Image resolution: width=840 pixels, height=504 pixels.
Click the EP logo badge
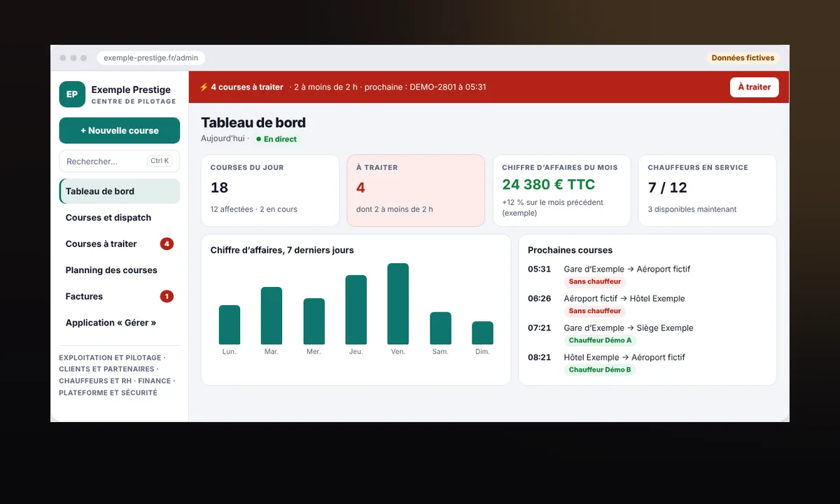pyautogui.click(x=72, y=94)
